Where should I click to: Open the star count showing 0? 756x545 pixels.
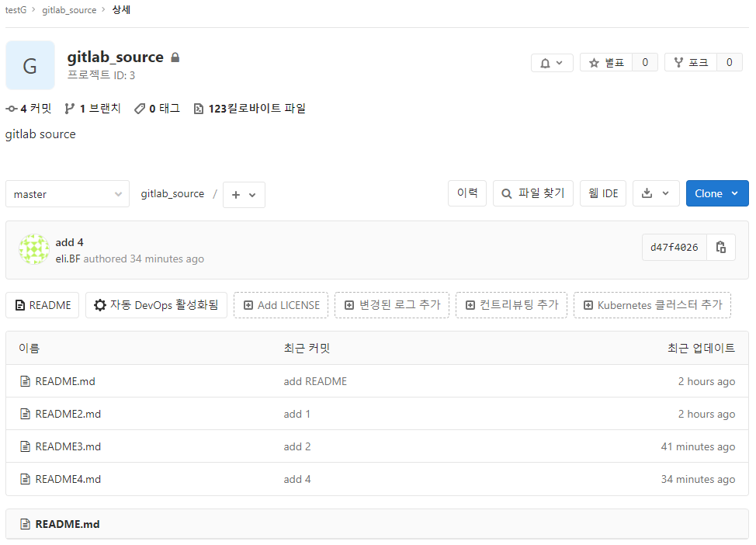click(645, 63)
